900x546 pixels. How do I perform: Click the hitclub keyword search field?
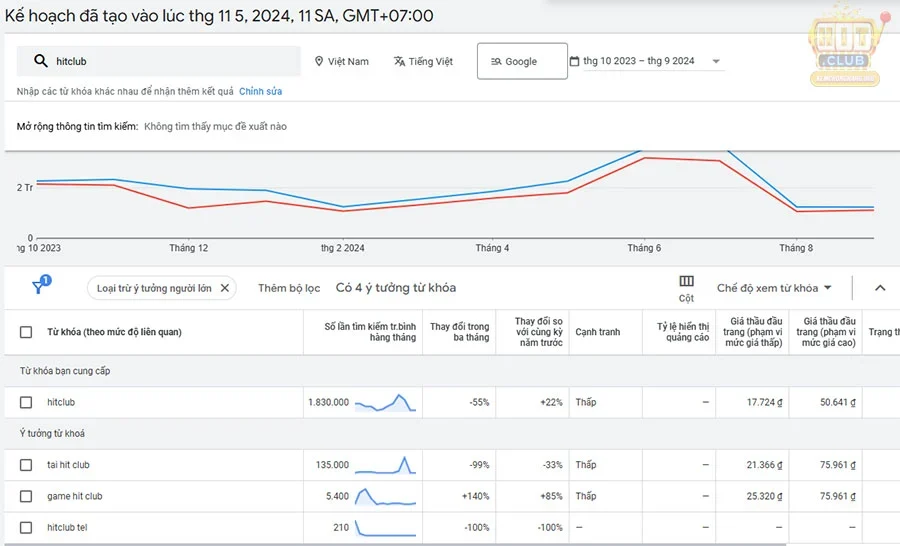170,61
